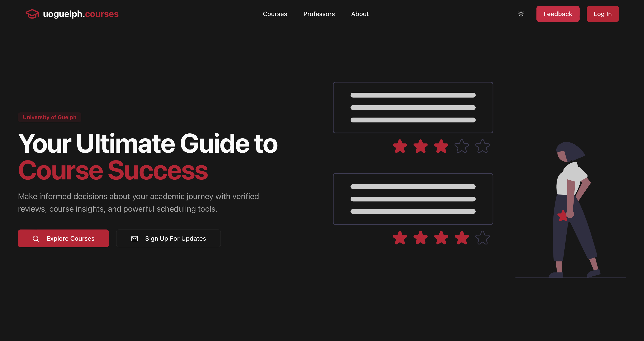This screenshot has width=644, height=341.
Task: Click the woman holding star illustration
Action: click(x=575, y=210)
